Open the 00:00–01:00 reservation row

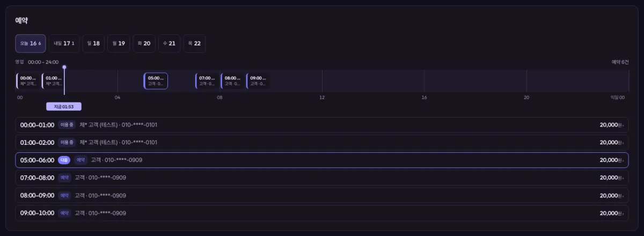point(322,125)
